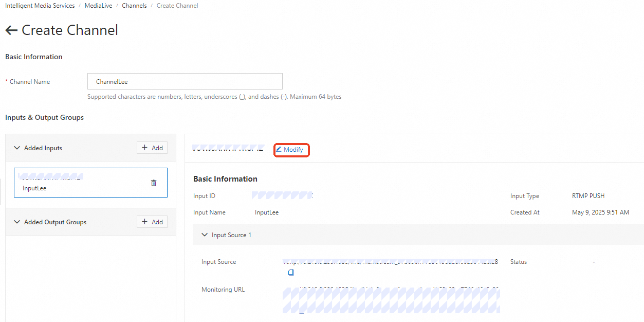Collapse the Added Inputs section
The width and height of the screenshot is (644, 322).
tap(17, 148)
